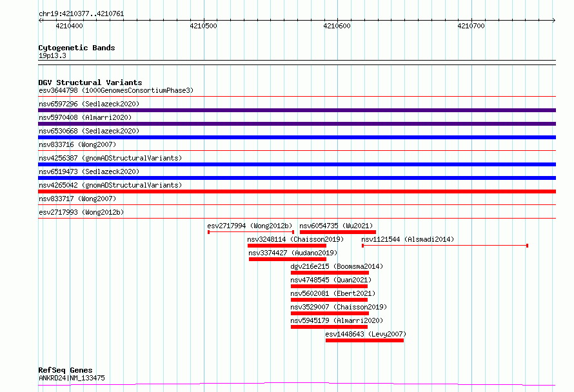
Task: Click ruler position 4210600
Action: (x=337, y=26)
